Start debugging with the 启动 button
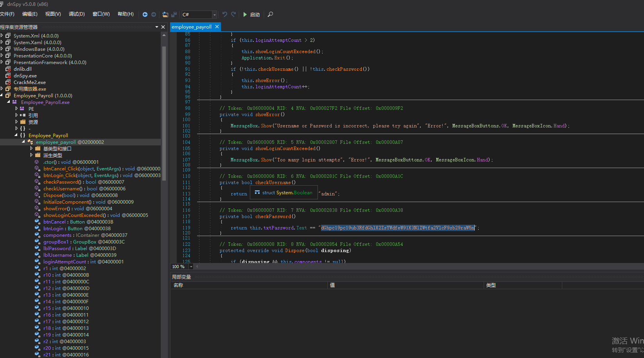 tap(251, 14)
